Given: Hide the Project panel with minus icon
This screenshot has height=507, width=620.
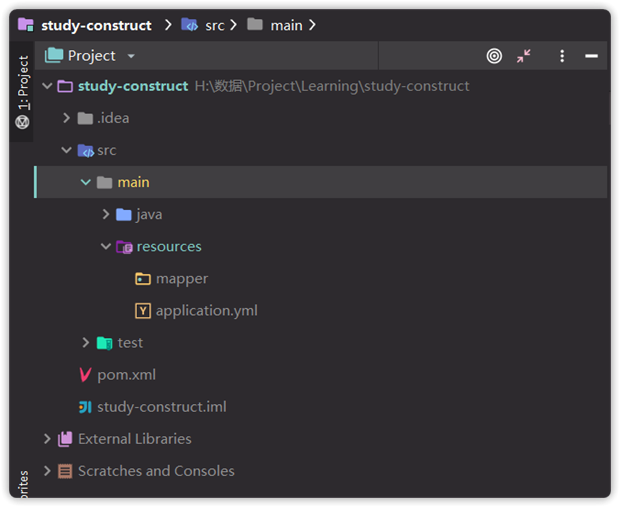Looking at the screenshot, I should (591, 56).
